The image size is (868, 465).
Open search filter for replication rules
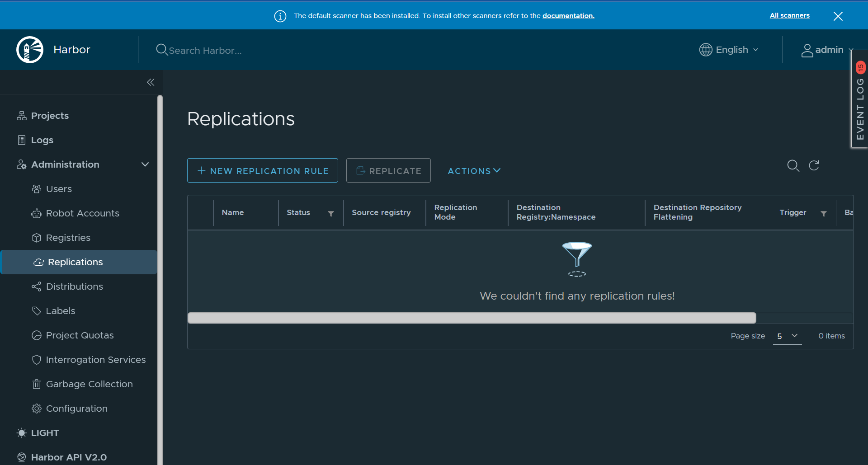point(793,166)
